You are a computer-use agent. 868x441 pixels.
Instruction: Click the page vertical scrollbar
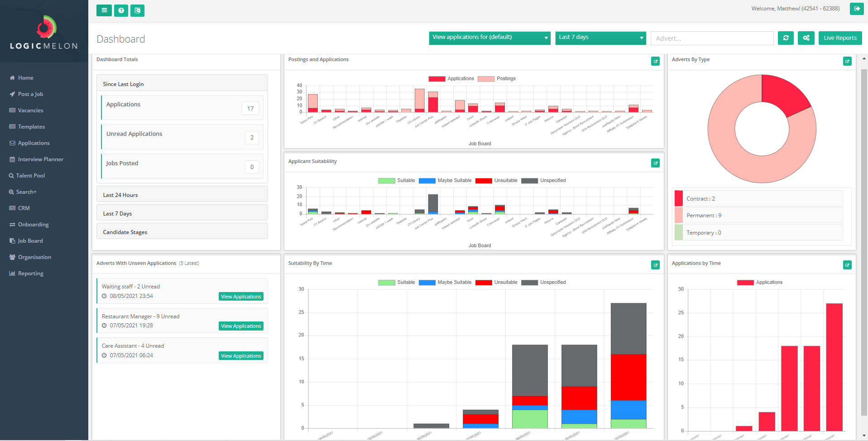pyautogui.click(x=864, y=242)
